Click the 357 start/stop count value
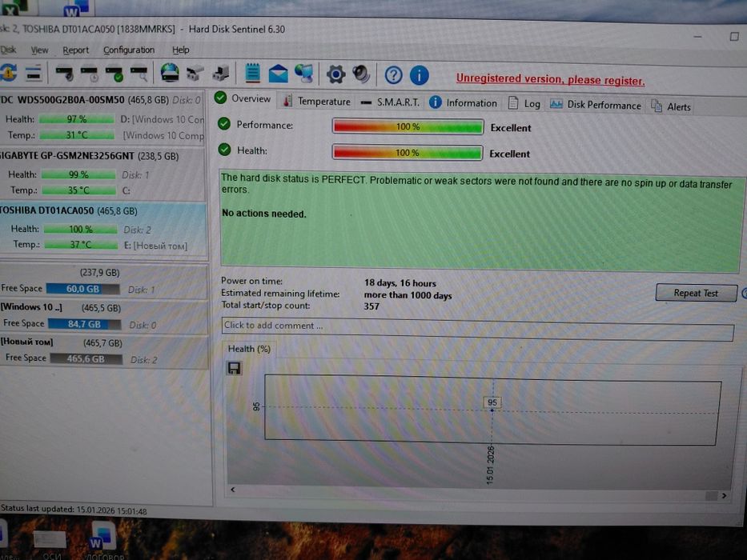 (x=371, y=306)
